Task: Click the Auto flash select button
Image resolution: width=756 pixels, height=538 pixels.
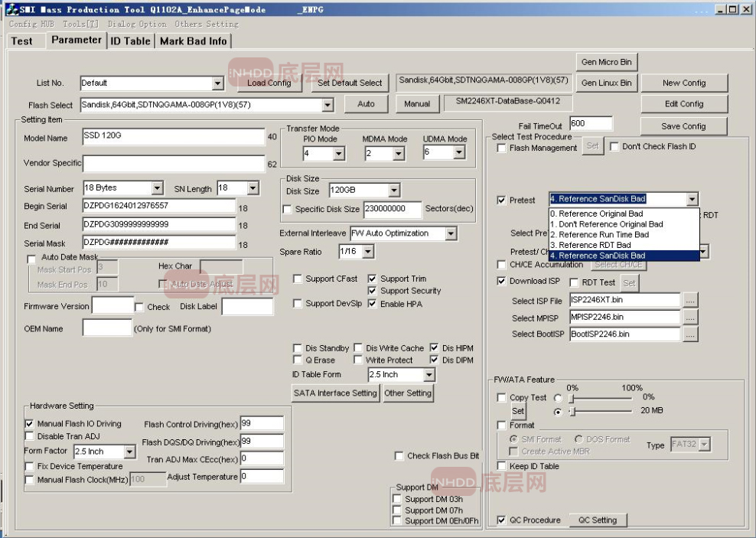Action: (366, 104)
